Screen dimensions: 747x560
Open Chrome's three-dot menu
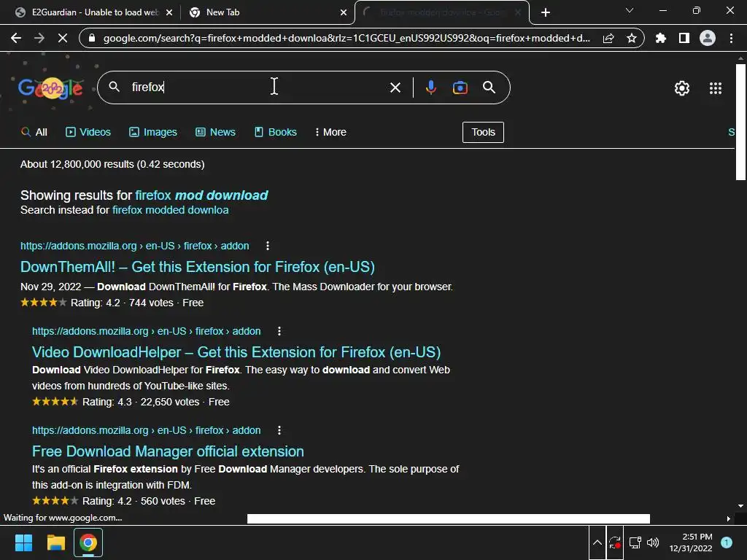tap(731, 38)
